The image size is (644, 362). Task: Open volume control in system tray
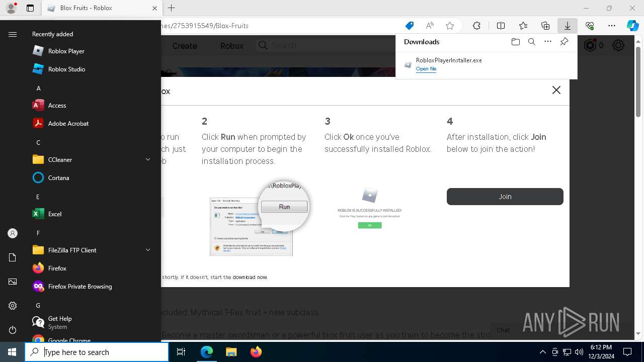(579, 352)
